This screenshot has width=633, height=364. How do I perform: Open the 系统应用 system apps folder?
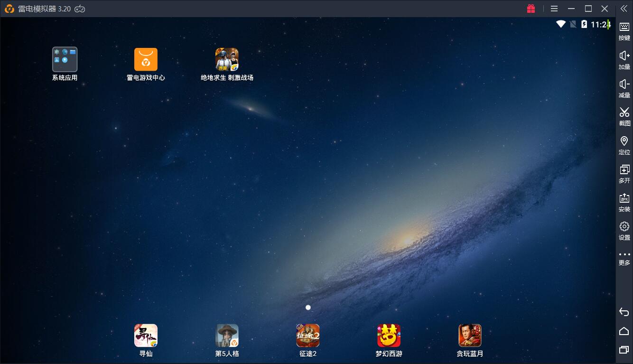65,59
